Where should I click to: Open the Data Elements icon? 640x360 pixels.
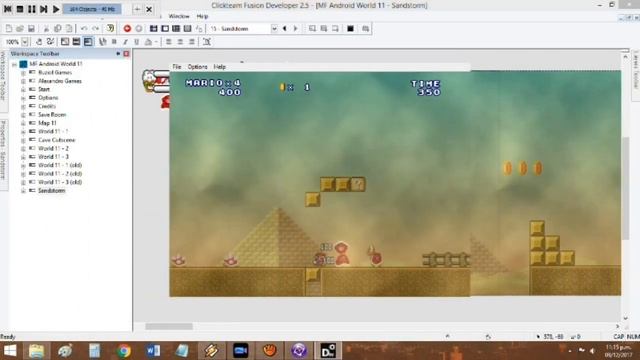click(199, 29)
